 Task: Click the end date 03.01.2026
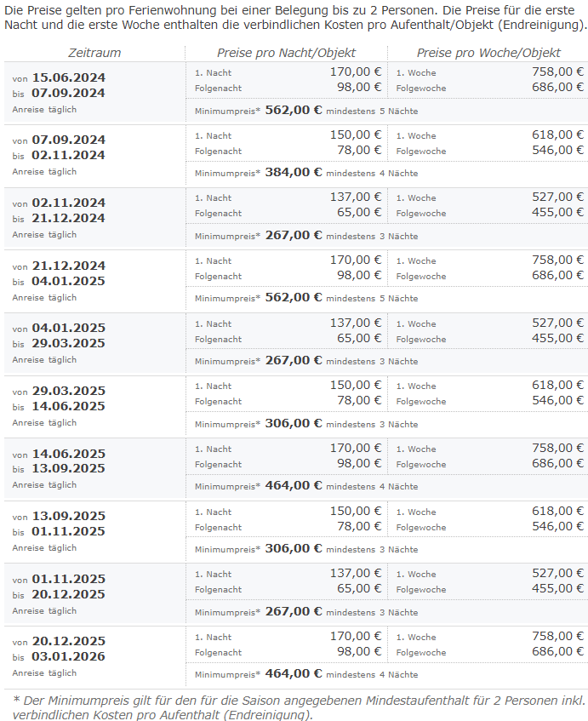(x=68, y=656)
